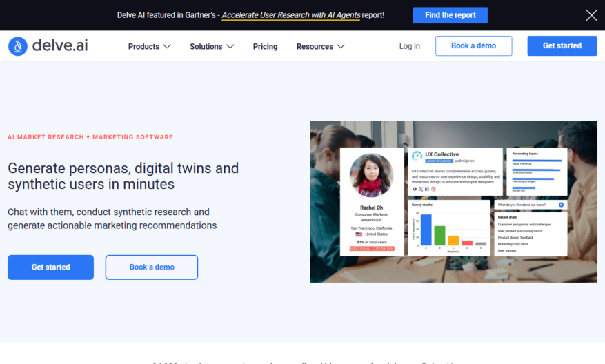Image resolution: width=605 pixels, height=364 pixels.
Task: Click Rachel Oh's profile photo
Action: click(371, 175)
